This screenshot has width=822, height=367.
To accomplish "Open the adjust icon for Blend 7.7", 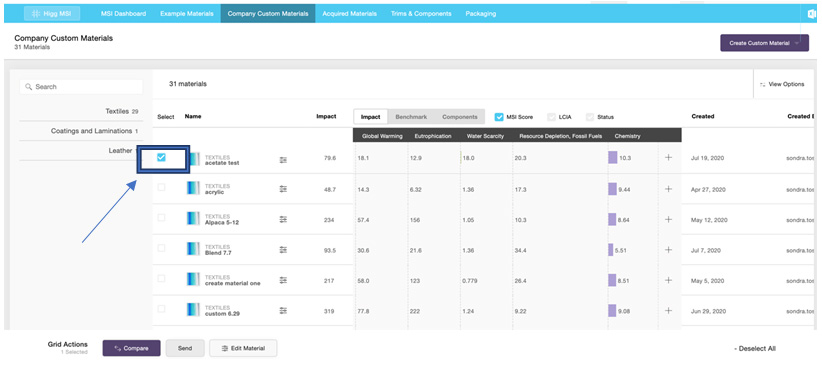I will (x=283, y=250).
